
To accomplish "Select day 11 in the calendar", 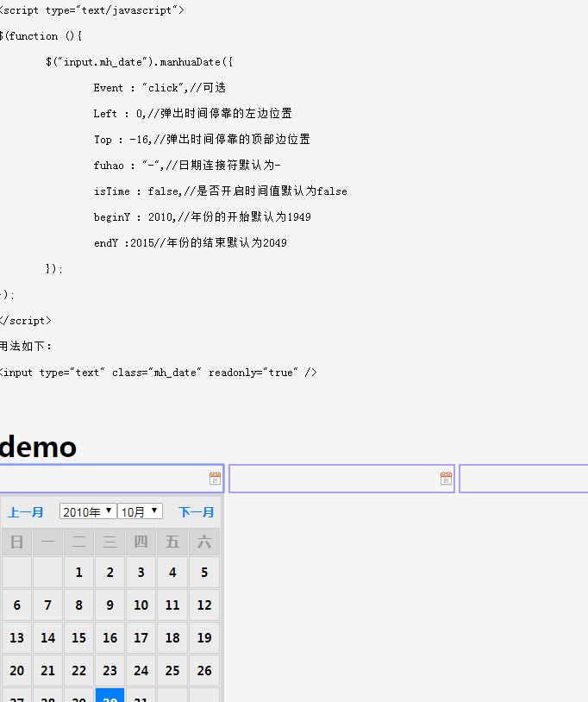I will (172, 605).
